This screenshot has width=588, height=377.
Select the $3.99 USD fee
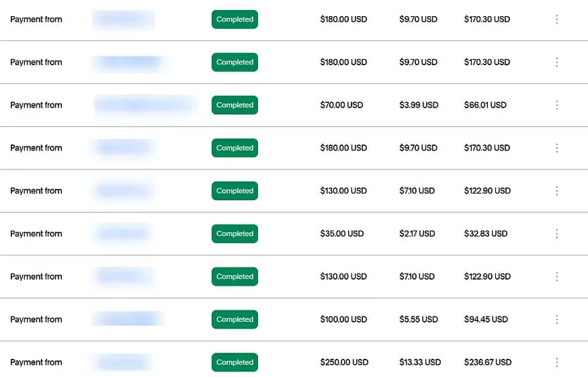[419, 105]
